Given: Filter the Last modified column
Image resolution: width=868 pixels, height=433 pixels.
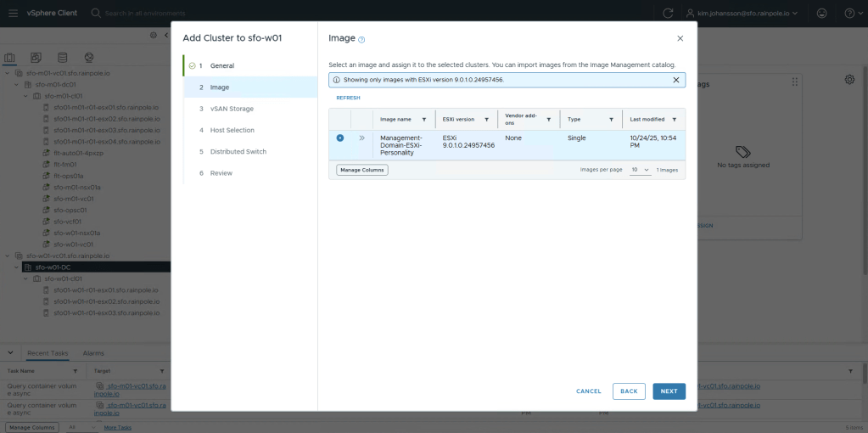Looking at the screenshot, I should [x=675, y=120].
